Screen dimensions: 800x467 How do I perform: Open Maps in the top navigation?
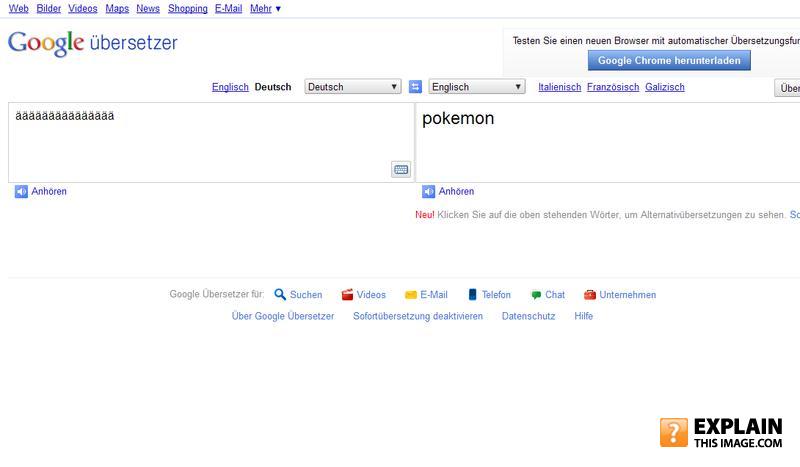point(117,9)
